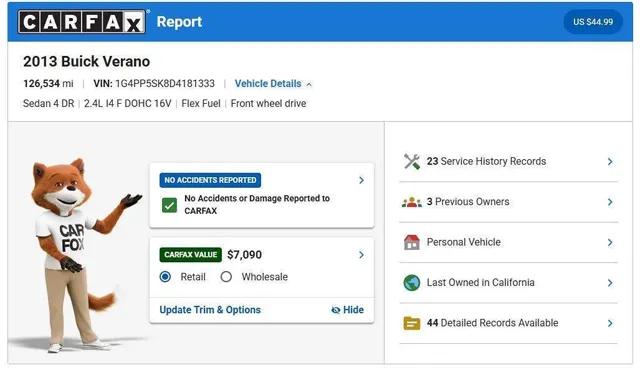Screen dimensions: 640x368
Task: Open 3 Previous Owners section
Action: point(508,202)
